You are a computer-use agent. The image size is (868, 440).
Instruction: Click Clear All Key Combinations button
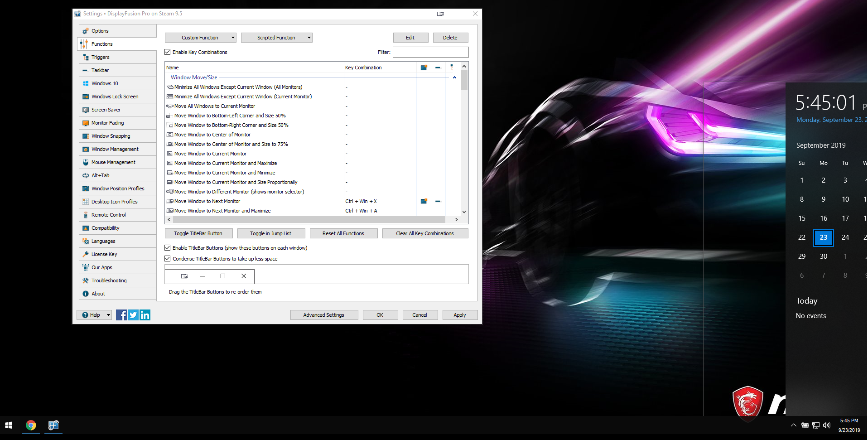[x=425, y=233]
